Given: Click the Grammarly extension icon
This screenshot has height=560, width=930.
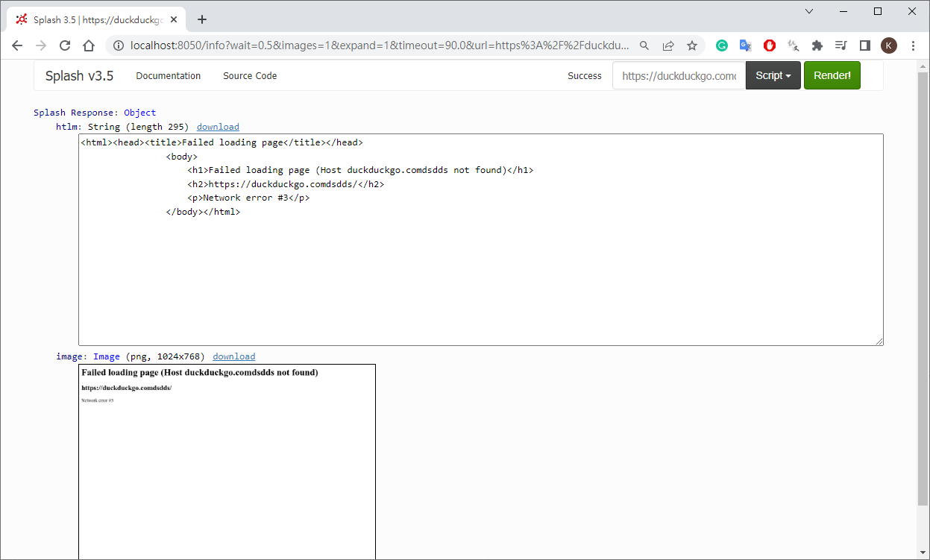Looking at the screenshot, I should (x=721, y=45).
